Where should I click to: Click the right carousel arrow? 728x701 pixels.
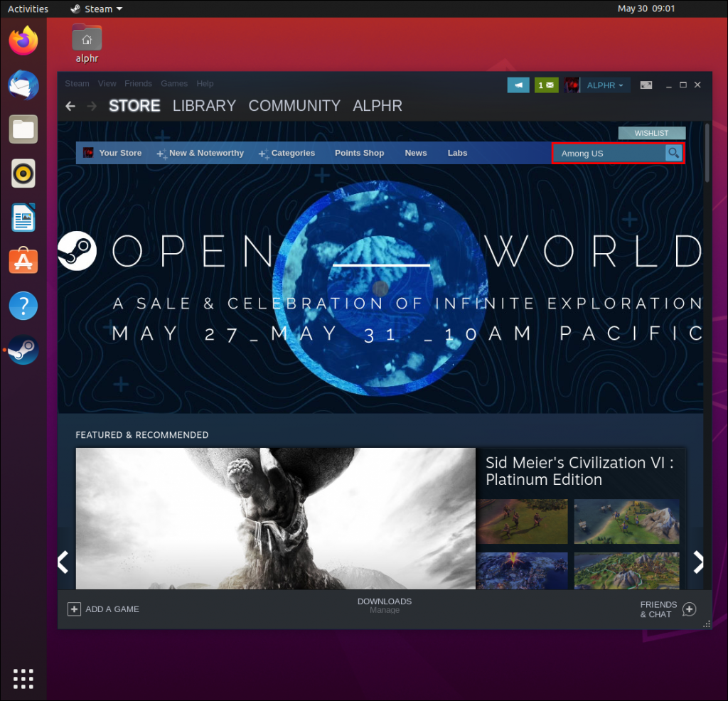pos(699,562)
